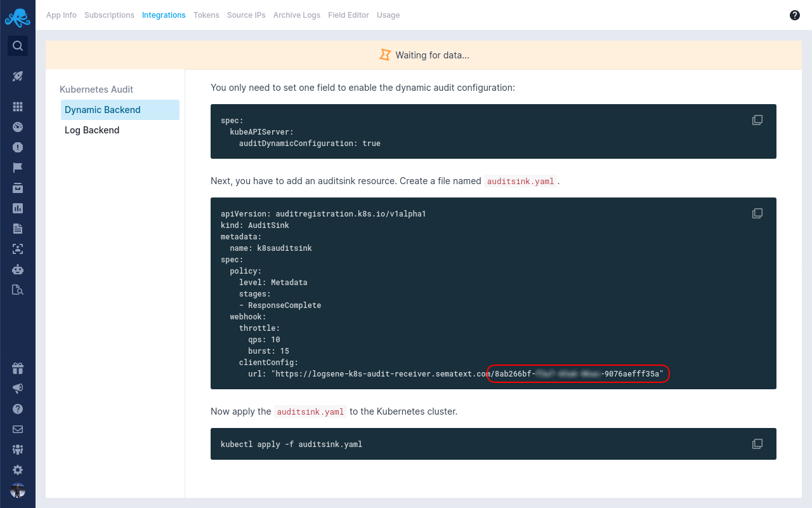
Task: Click the 'Waiting for data...' banner text
Action: click(x=432, y=55)
